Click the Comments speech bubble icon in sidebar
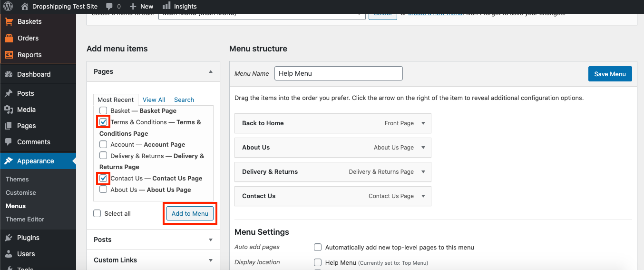 tap(9, 142)
